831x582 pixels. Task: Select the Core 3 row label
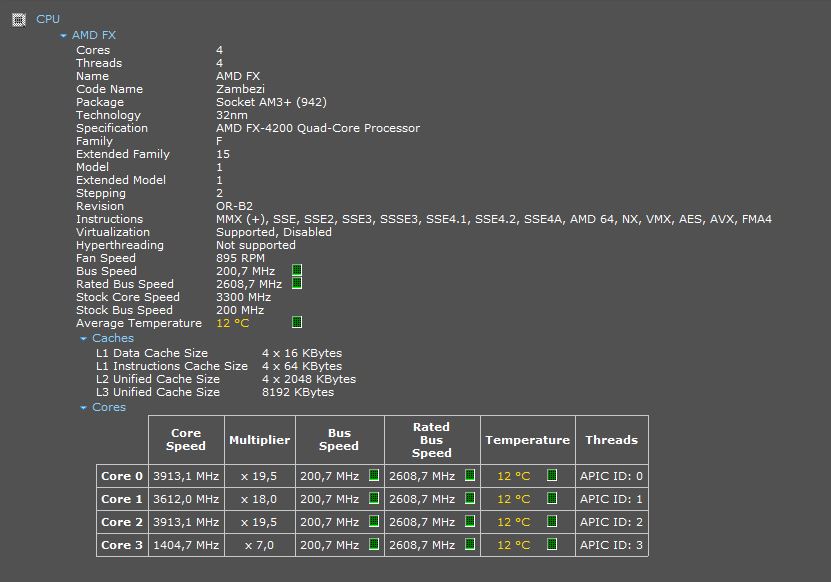point(122,545)
